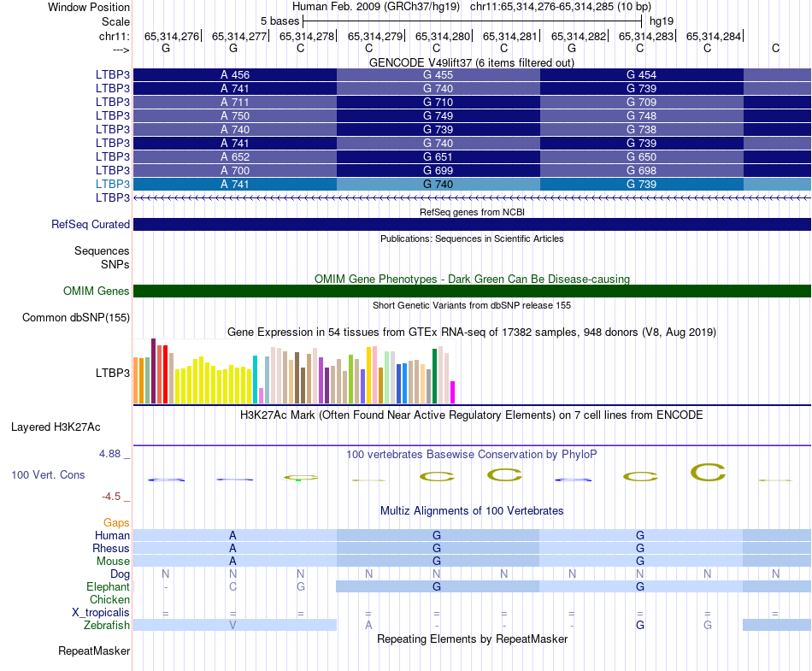Click the orange Gaps label
812x671 pixels.
(116, 522)
